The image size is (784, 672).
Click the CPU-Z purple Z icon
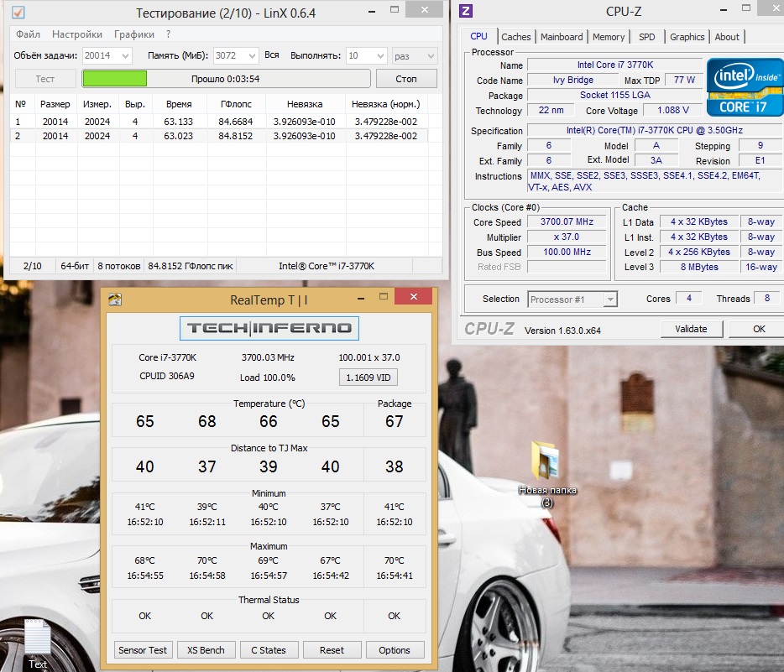(467, 11)
